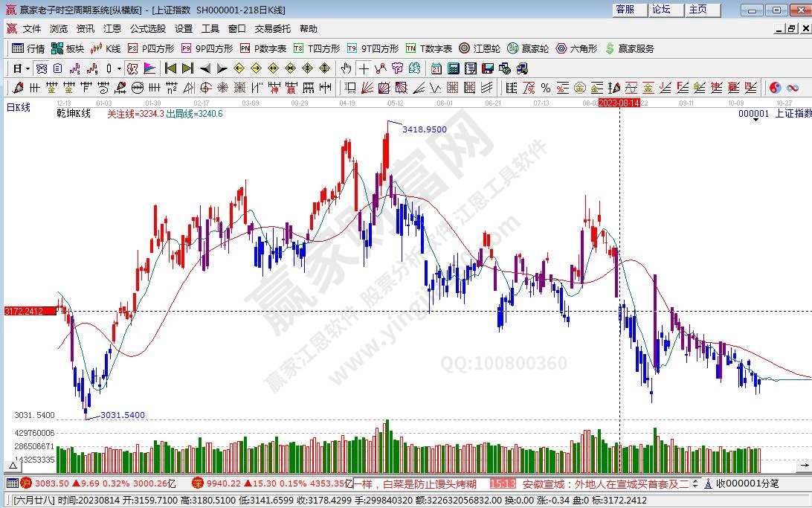This screenshot has width=812, height=508.
Task: Click the red floppy disk save icon
Action: [x=488, y=68]
